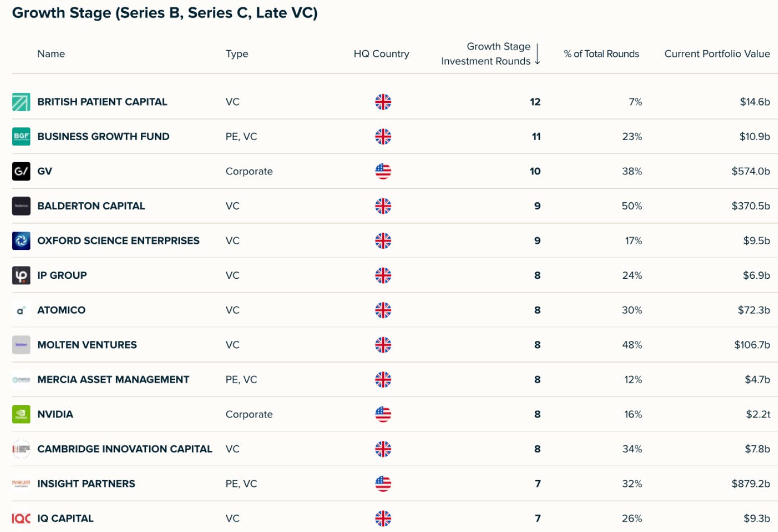This screenshot has height=532, width=778.
Task: Click the NVIDIA green logo icon
Action: [21, 414]
